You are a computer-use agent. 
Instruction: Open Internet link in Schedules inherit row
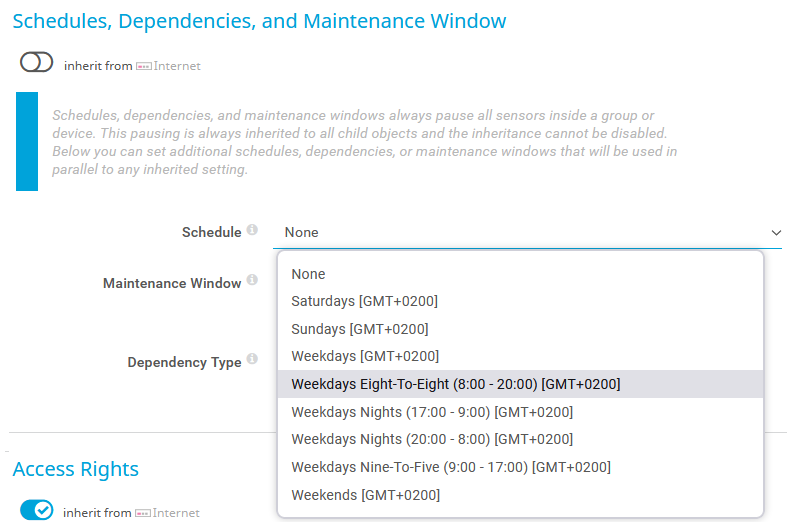(177, 66)
